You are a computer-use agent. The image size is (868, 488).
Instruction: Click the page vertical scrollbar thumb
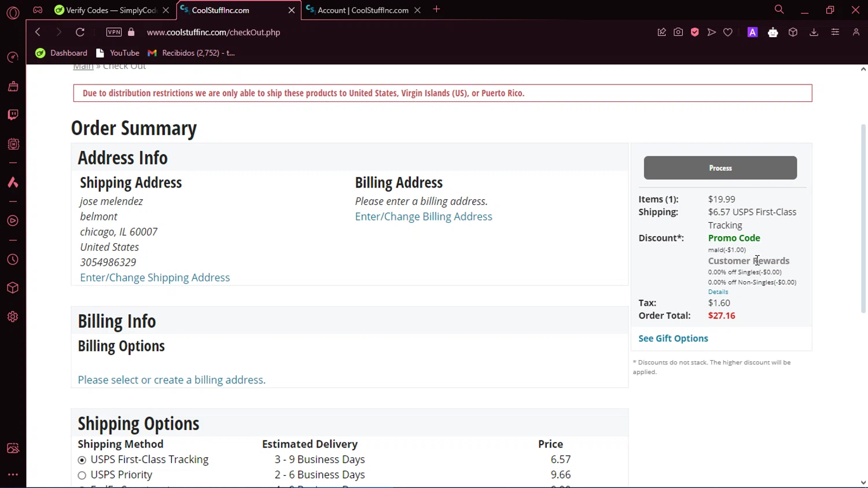(863, 219)
